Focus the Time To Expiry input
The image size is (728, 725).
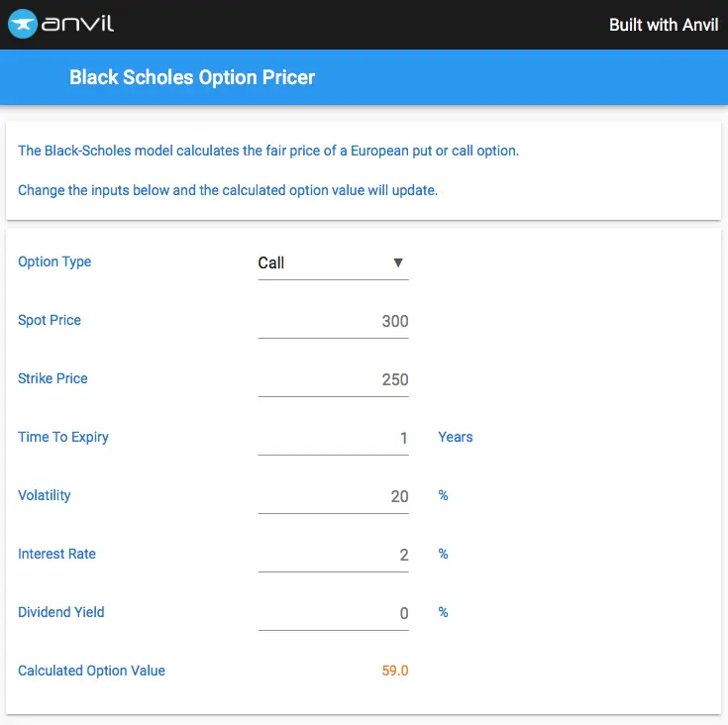333,438
